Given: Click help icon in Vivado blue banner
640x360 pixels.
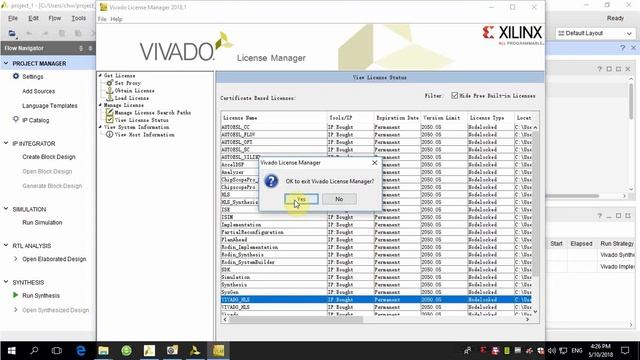Looking at the screenshot, I should click(622, 48).
